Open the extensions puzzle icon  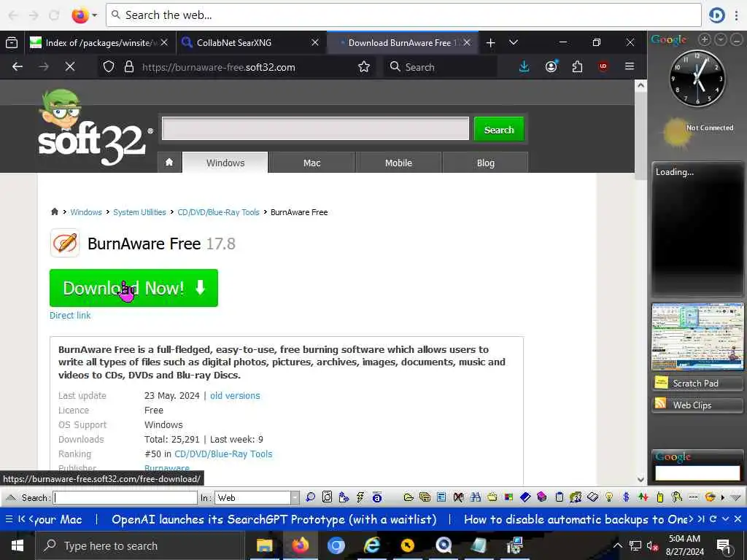[x=577, y=66]
